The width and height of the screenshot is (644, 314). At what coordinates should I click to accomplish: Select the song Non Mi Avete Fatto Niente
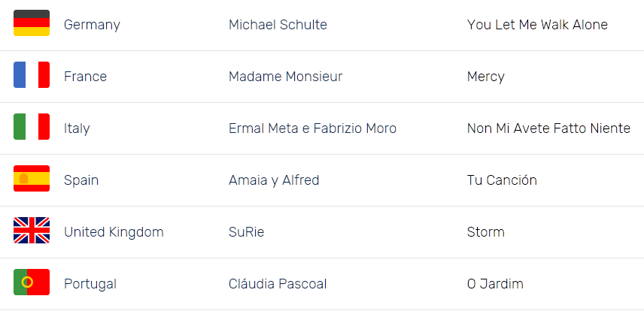[548, 128]
